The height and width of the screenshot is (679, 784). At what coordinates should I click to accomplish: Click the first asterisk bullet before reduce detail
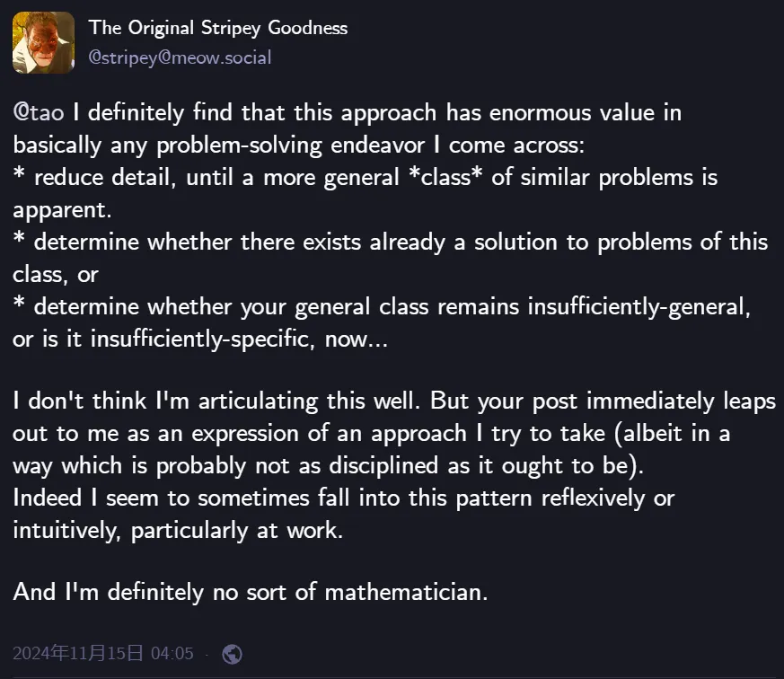click(x=19, y=174)
